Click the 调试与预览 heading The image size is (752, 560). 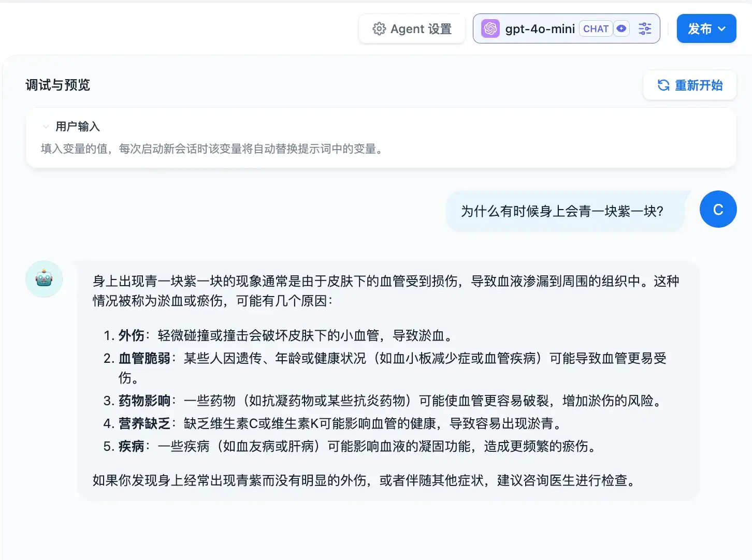[57, 85]
